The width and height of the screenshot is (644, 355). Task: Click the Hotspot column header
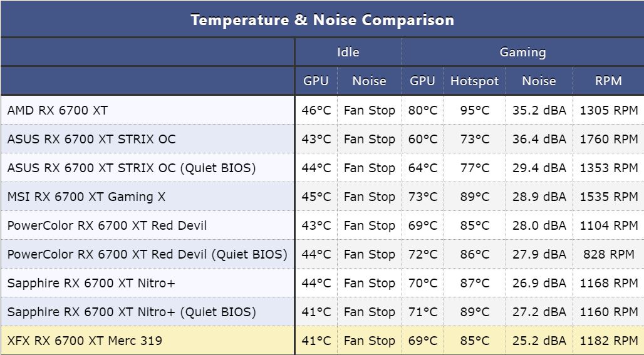click(x=474, y=81)
